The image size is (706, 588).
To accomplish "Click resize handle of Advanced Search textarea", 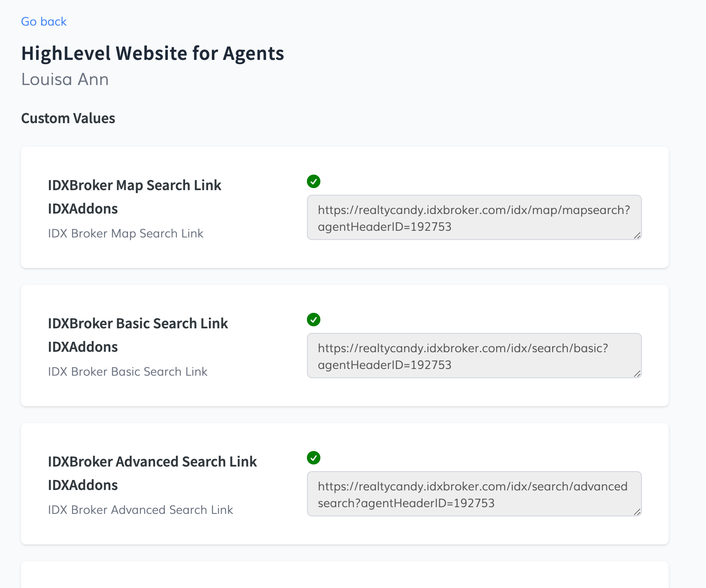I will 637,512.
